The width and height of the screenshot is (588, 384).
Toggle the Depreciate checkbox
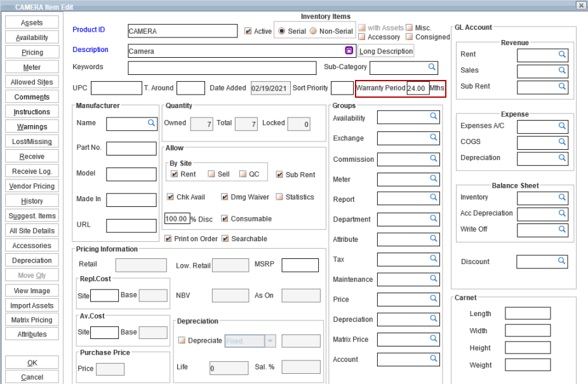tap(182, 341)
